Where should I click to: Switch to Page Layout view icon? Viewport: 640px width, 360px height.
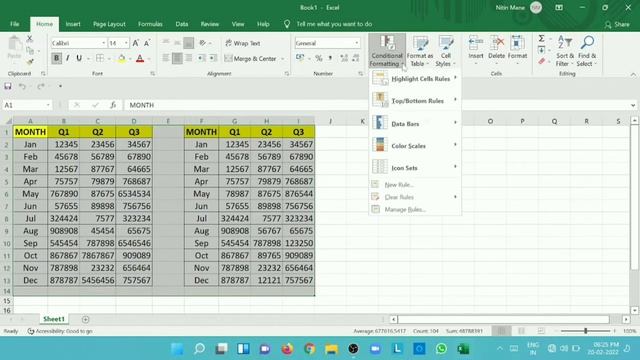[521, 331]
